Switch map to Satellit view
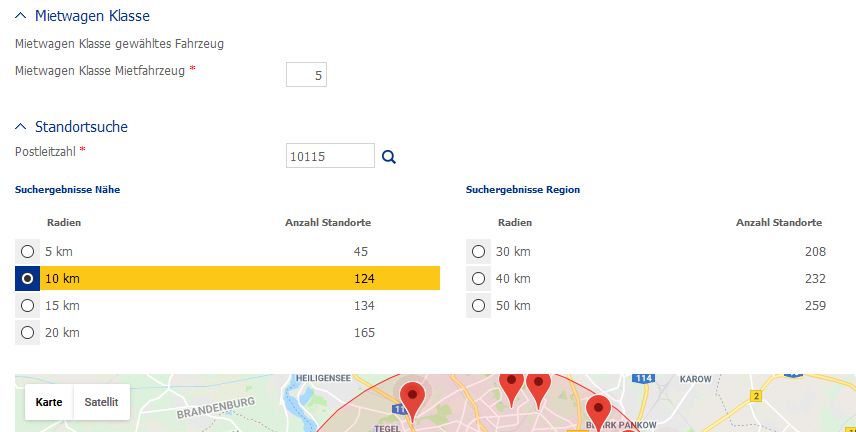This screenshot has width=856, height=432. click(101, 402)
